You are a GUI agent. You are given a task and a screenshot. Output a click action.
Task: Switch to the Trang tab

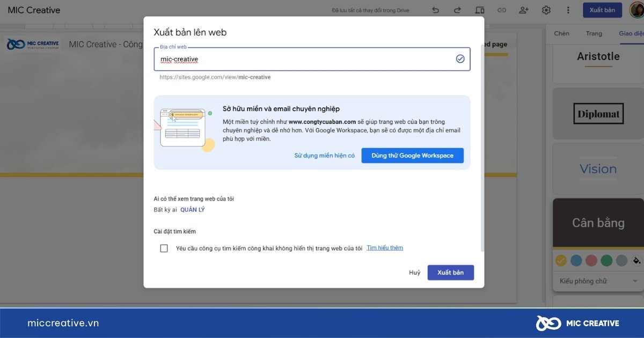pos(594,33)
